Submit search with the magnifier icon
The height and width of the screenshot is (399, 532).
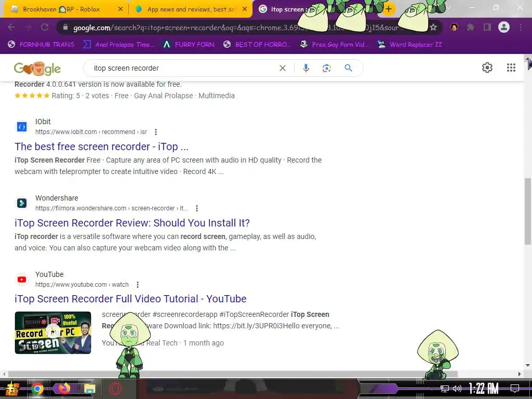coord(348,68)
